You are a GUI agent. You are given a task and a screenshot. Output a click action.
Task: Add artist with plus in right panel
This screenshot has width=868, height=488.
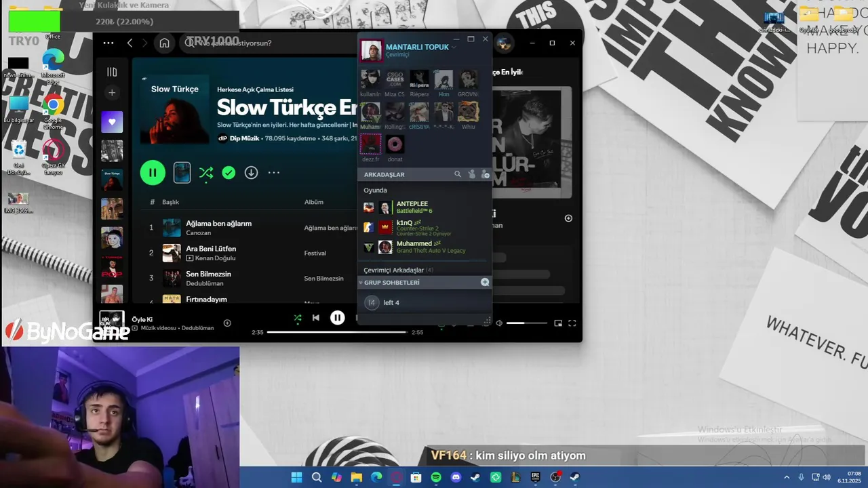(568, 218)
